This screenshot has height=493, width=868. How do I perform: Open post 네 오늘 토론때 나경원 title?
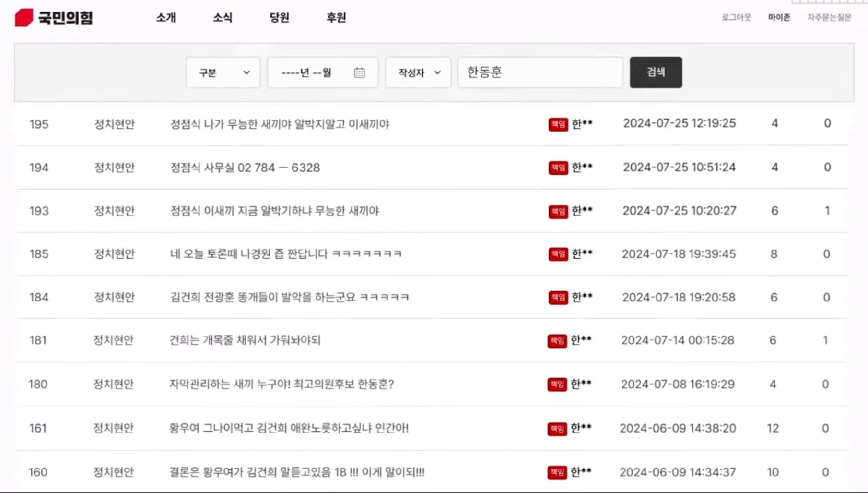coord(286,253)
